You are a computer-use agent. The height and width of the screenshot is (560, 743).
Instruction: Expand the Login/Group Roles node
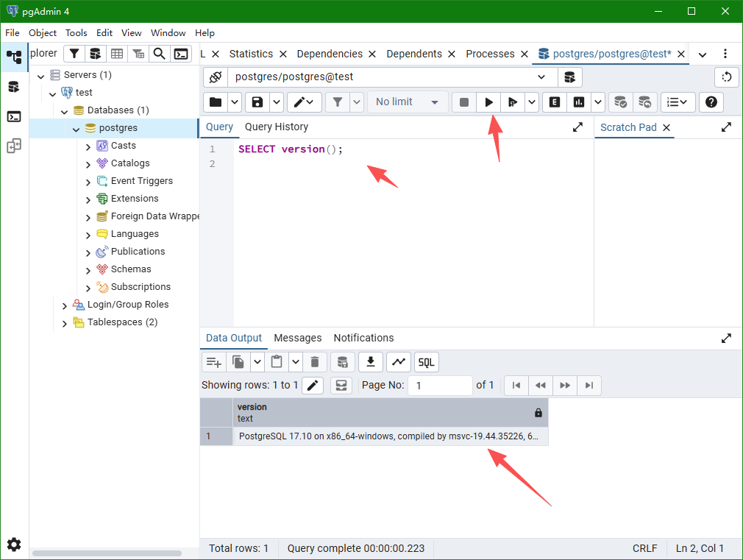[x=65, y=306]
